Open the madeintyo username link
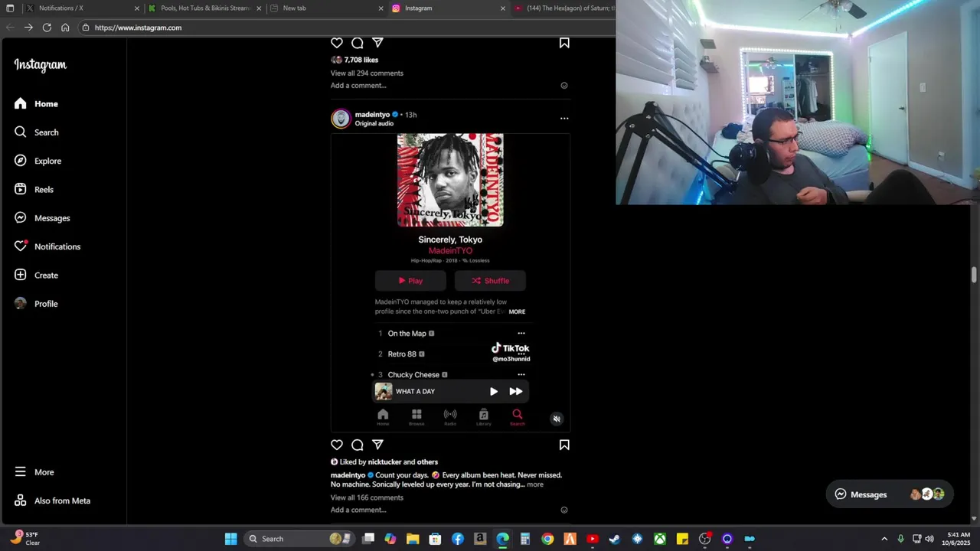980x551 pixels. point(372,115)
